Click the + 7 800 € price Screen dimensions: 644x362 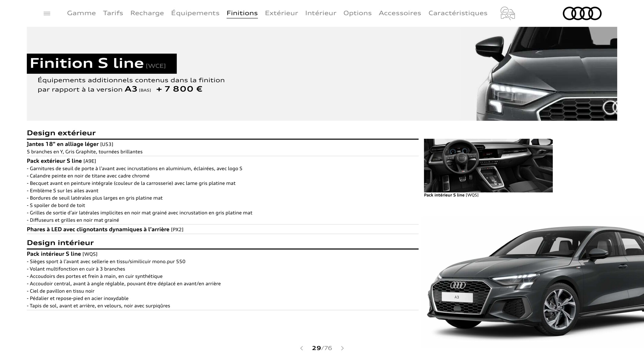click(x=179, y=89)
